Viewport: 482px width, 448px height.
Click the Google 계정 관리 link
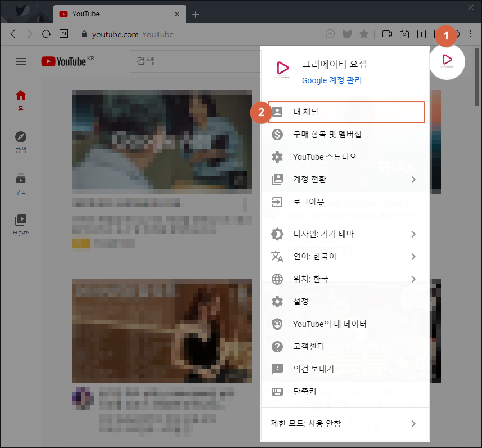click(x=332, y=80)
